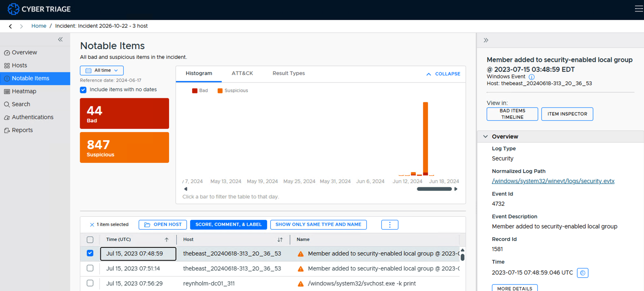Clear selection with the X icon
Screen dimensions: 644x291
coord(92,225)
